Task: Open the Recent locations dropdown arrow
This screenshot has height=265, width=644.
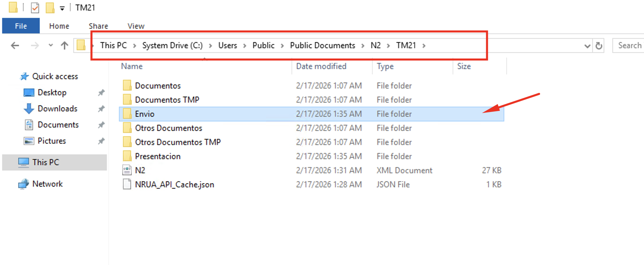Action: (x=51, y=45)
